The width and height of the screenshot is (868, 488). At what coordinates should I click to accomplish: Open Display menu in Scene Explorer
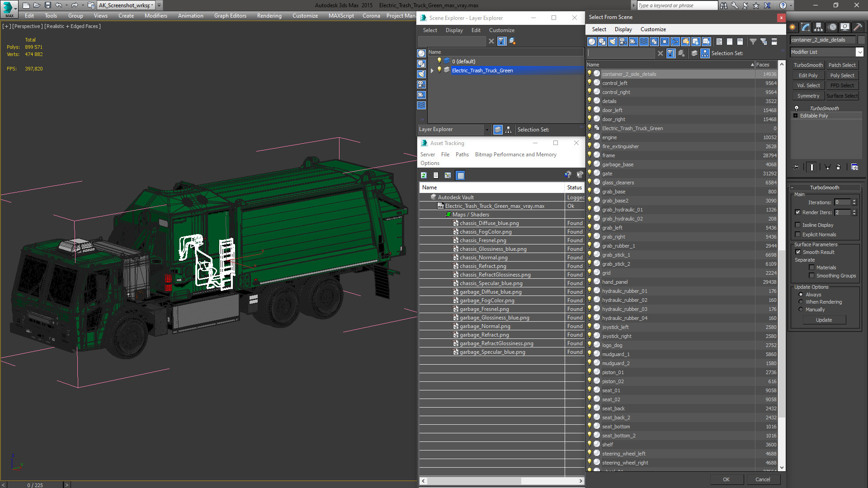point(454,30)
